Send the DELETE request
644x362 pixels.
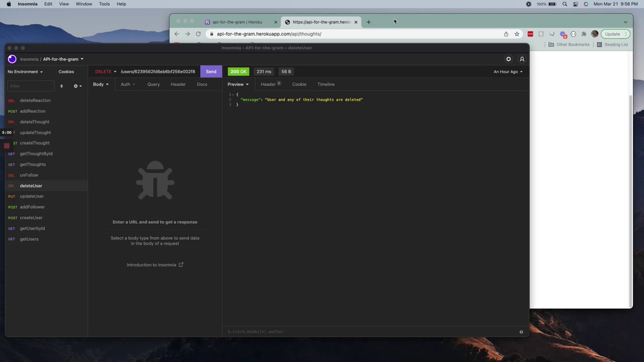[211, 72]
